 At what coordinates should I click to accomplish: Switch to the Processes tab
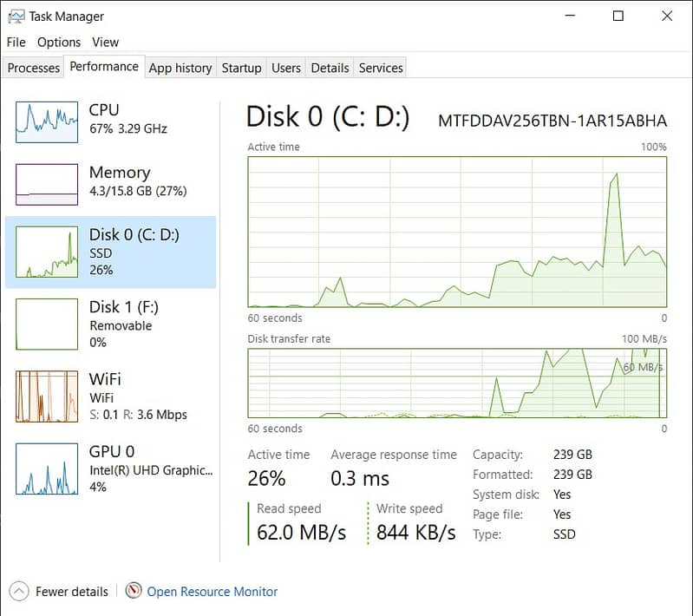pyautogui.click(x=34, y=68)
